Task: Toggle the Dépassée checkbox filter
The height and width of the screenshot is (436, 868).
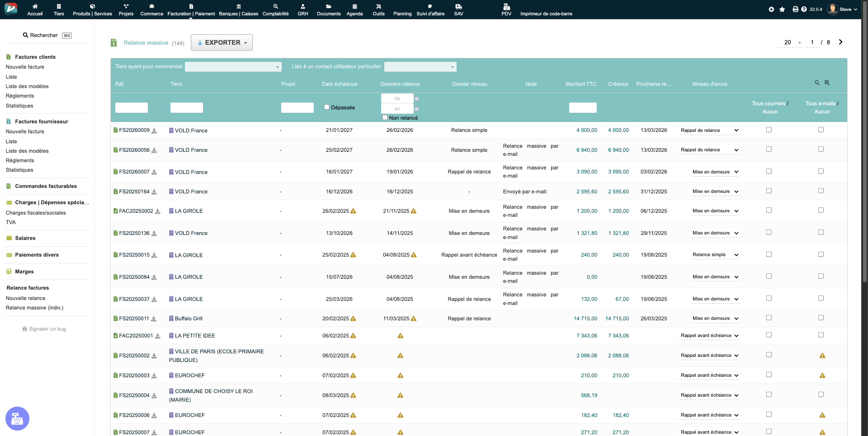Action: 327,108
